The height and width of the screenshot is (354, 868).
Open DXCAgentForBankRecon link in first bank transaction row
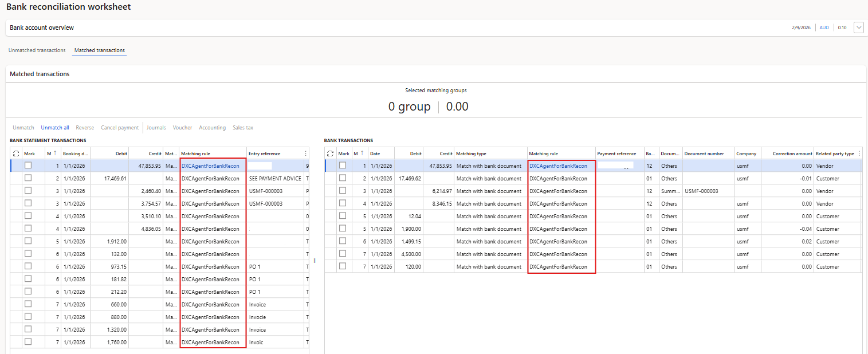(558, 166)
